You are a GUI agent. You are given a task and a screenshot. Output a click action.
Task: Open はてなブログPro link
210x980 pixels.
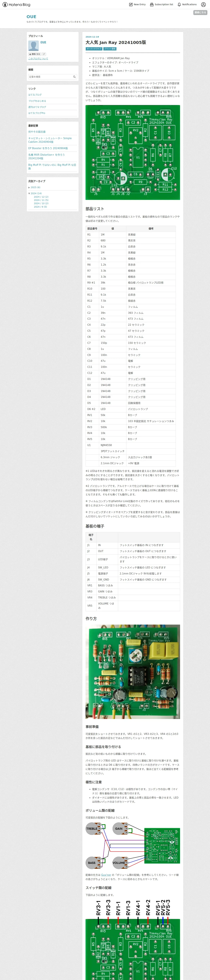pos(37,113)
